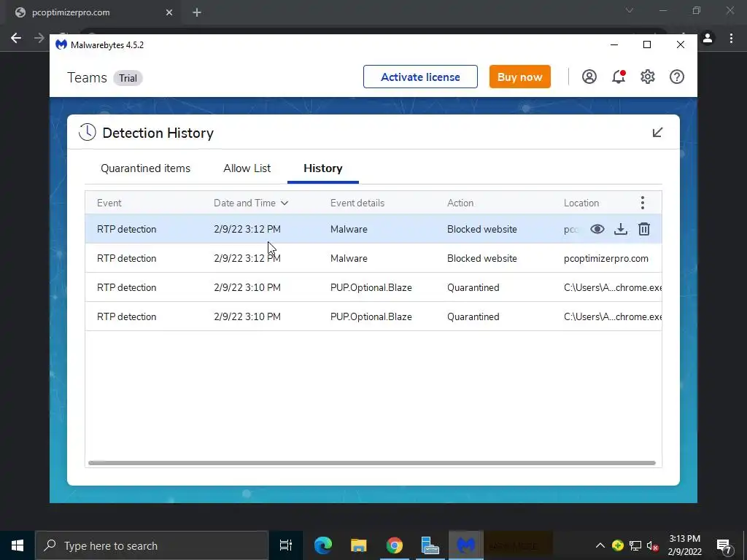The height and width of the screenshot is (560, 747).
Task: Click the Event details column header
Action: click(357, 203)
